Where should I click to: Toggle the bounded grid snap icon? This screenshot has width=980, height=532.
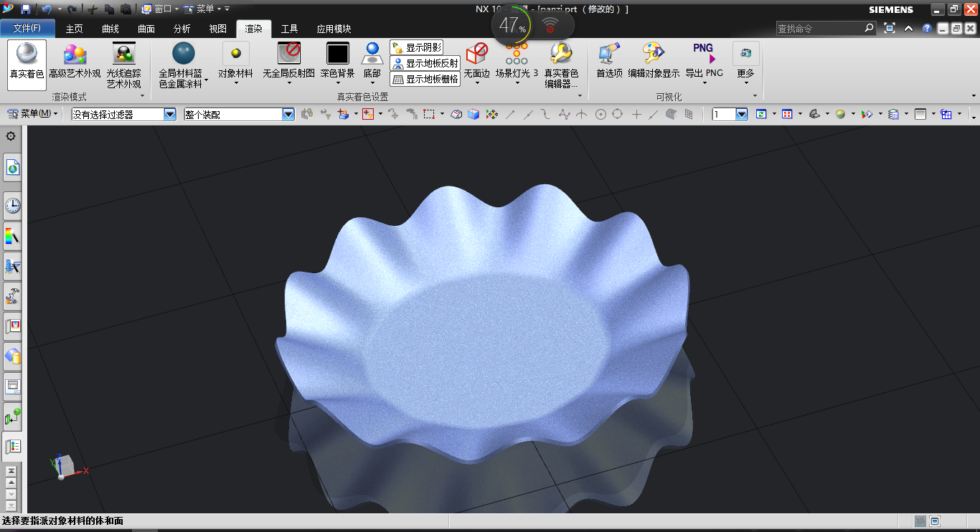[689, 114]
